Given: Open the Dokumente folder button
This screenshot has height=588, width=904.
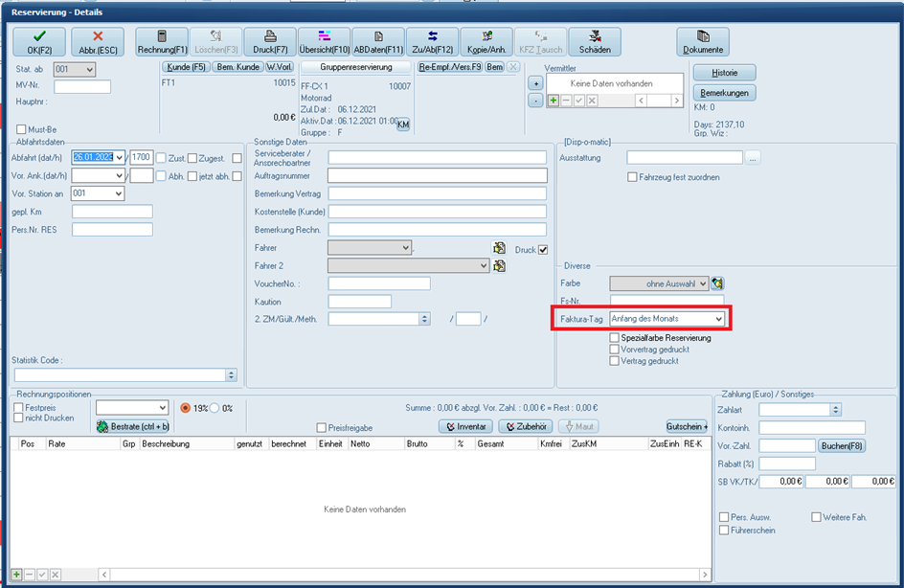Looking at the screenshot, I should coord(703,41).
